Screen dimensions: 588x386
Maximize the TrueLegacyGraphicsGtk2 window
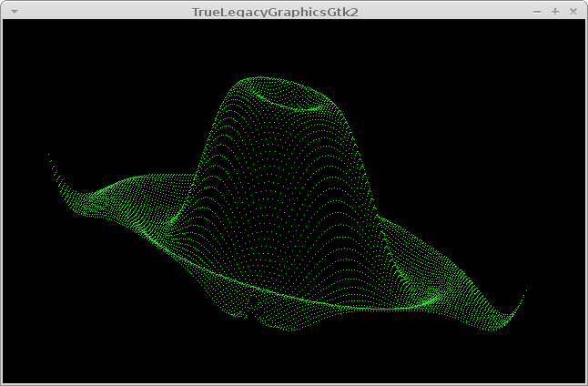point(555,12)
